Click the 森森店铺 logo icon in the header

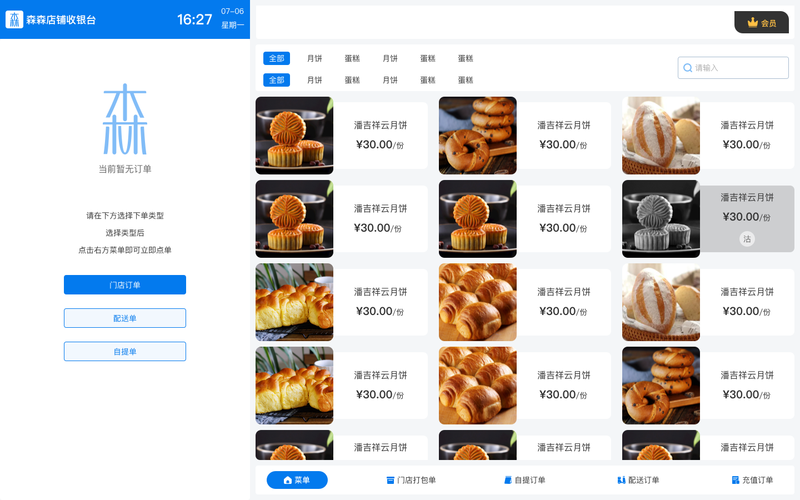click(x=14, y=19)
